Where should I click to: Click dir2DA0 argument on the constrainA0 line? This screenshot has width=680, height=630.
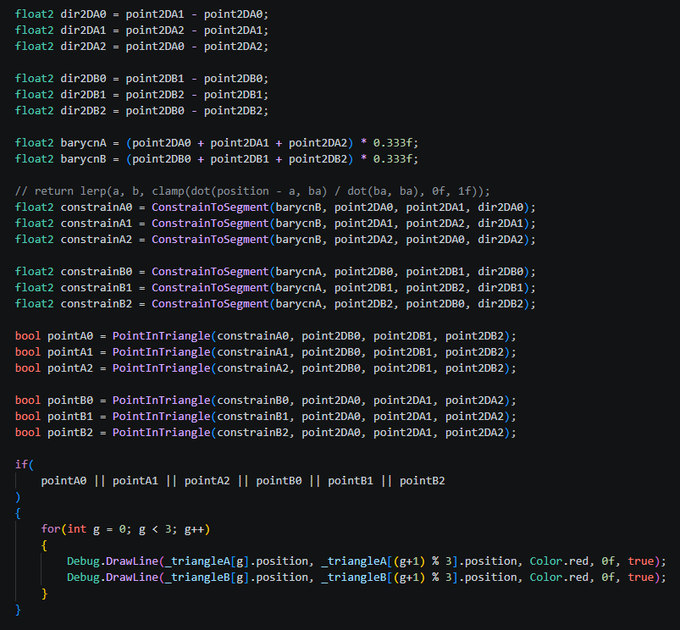(500, 207)
